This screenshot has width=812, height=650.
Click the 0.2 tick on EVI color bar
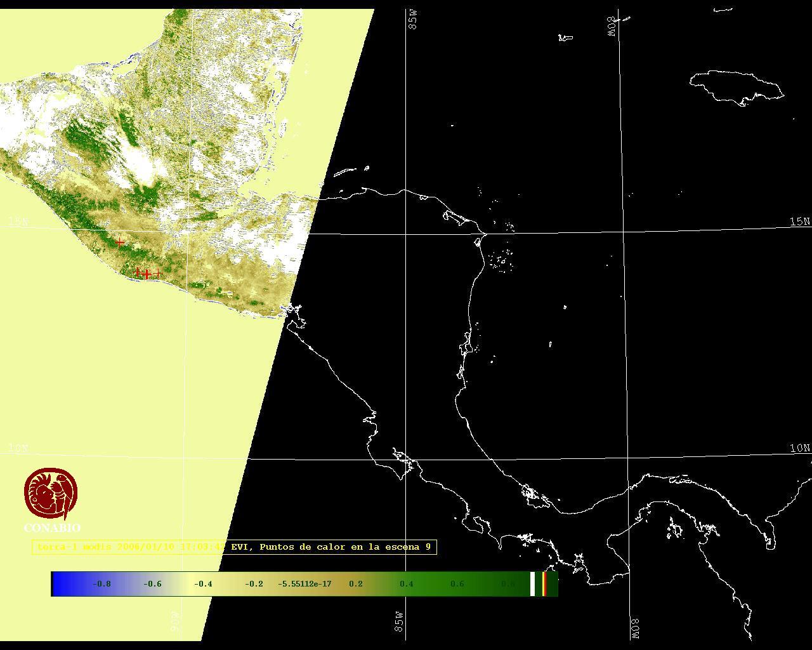[355, 584]
